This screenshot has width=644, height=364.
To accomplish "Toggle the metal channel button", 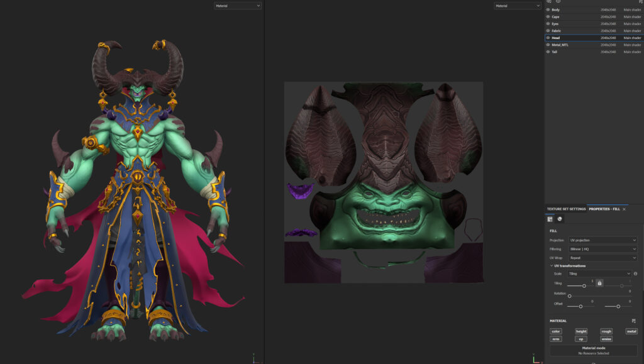I will [x=631, y=331].
